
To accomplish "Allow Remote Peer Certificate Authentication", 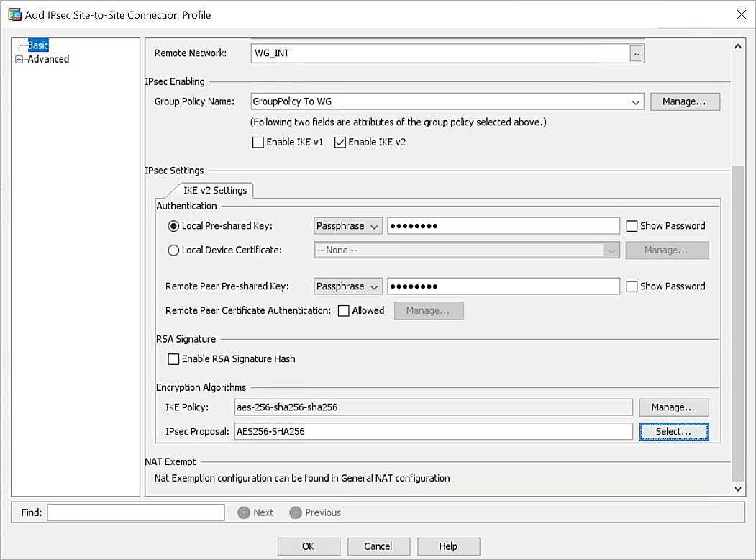I will tap(343, 310).
